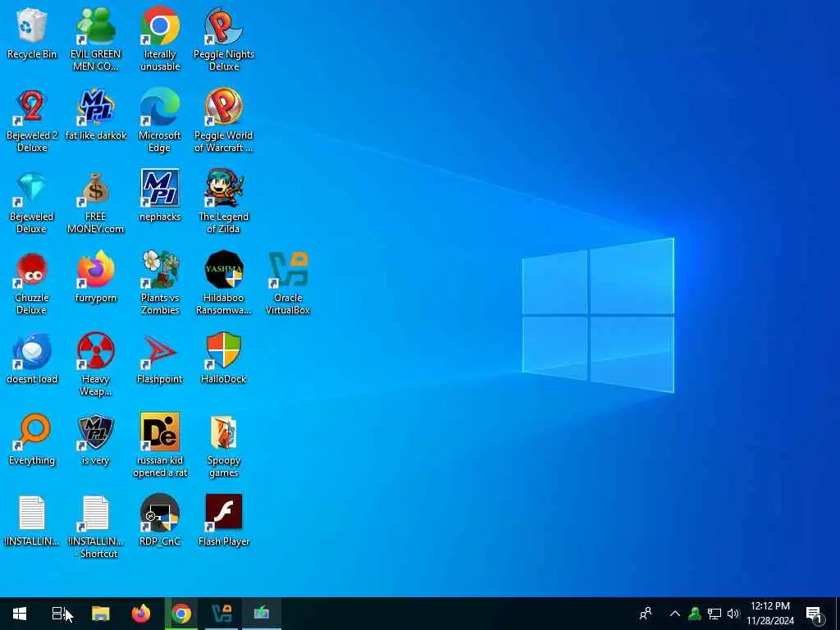Select the Chuzzle Deluxe shortcut
Screen dimensions: 840x630
(32, 284)
